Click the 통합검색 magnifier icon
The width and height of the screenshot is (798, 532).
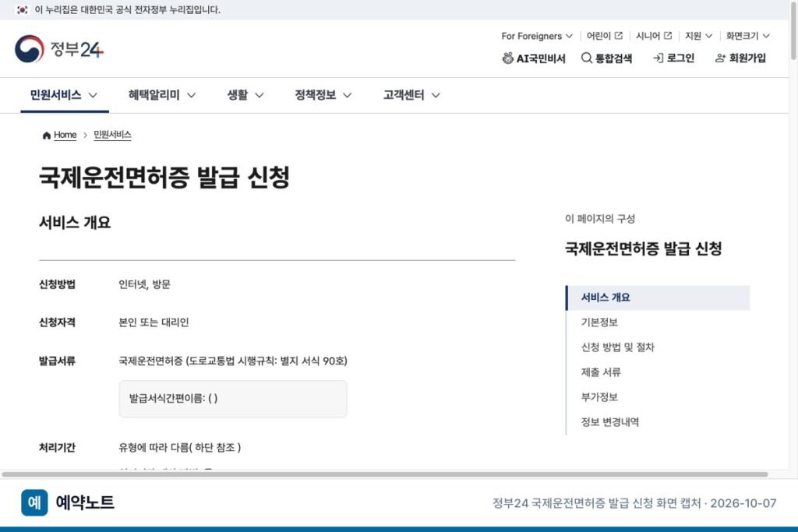(586, 58)
